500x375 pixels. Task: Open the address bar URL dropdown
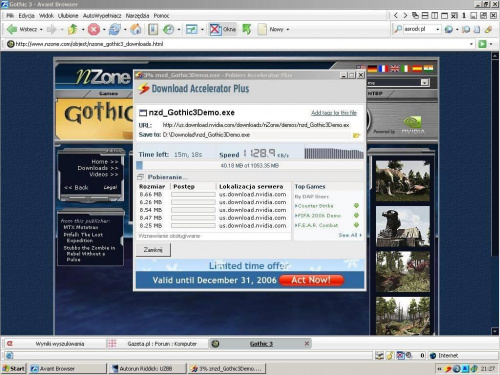(x=471, y=44)
